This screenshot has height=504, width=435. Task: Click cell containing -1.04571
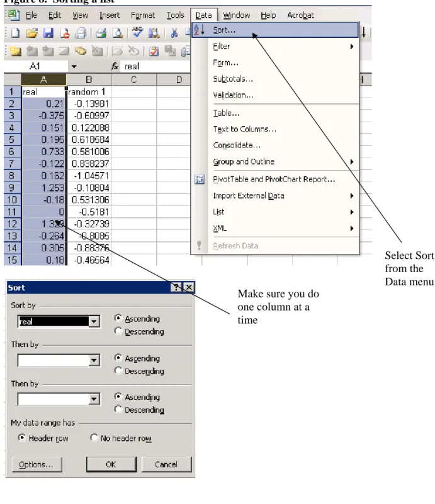pos(89,176)
